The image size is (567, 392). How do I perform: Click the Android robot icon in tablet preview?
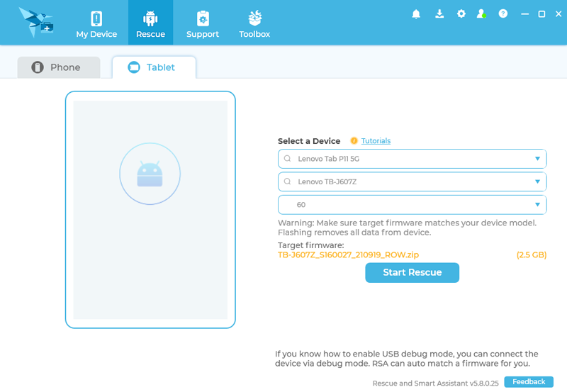[x=150, y=174]
